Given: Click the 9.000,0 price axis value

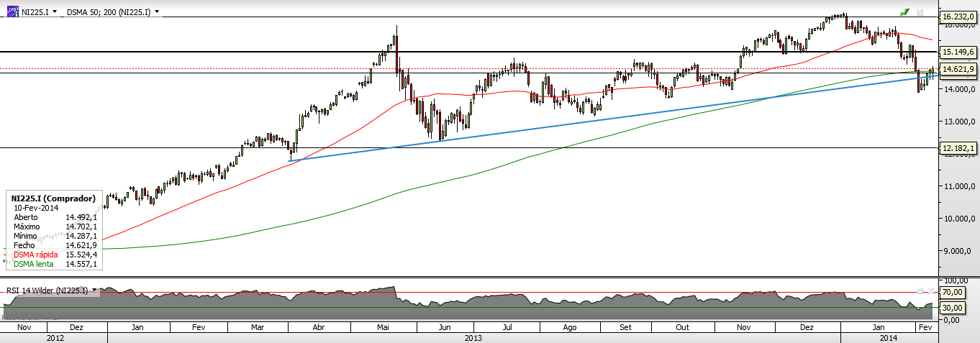Looking at the screenshot, I should point(958,251).
